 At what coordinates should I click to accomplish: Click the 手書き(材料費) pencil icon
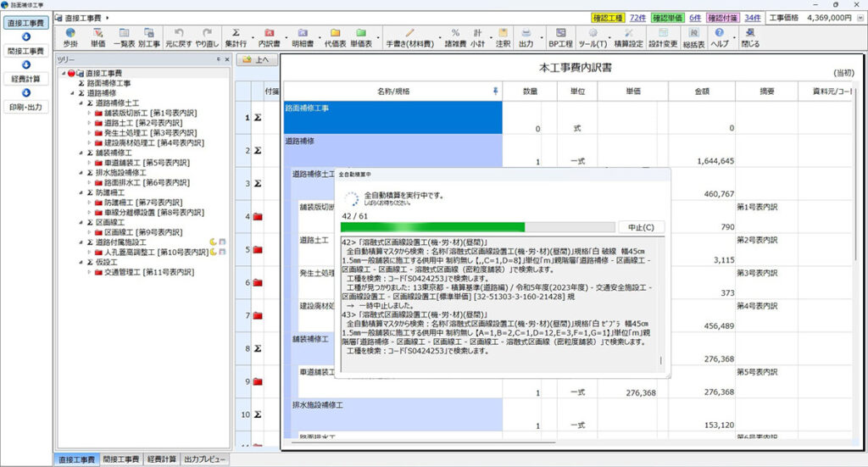410,36
